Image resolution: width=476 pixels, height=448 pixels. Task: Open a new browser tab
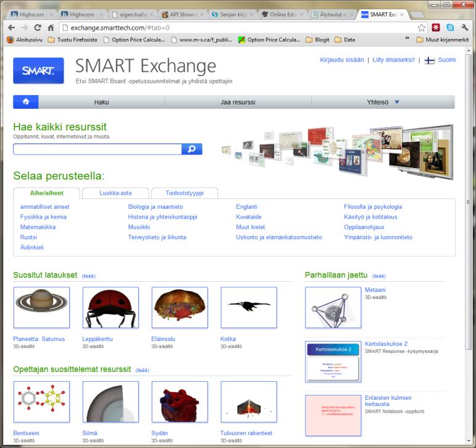417,15
